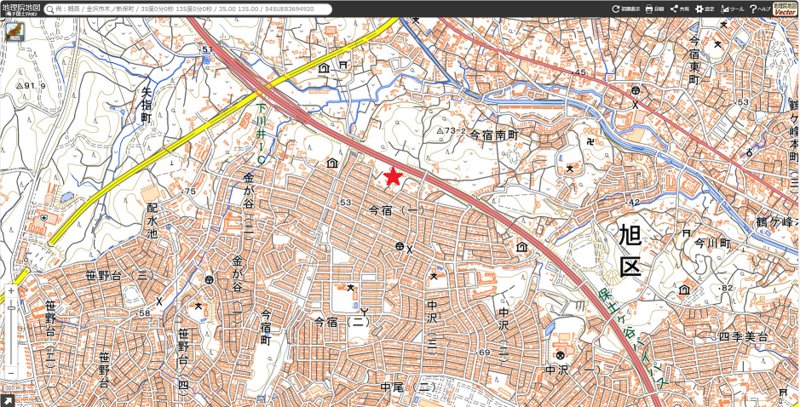Click the search magnifier icon
The height and width of the screenshot is (407, 800).
tap(52, 9)
